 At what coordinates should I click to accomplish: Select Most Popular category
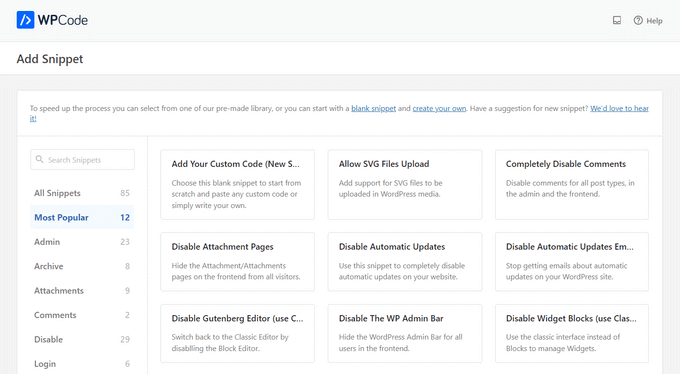click(82, 217)
